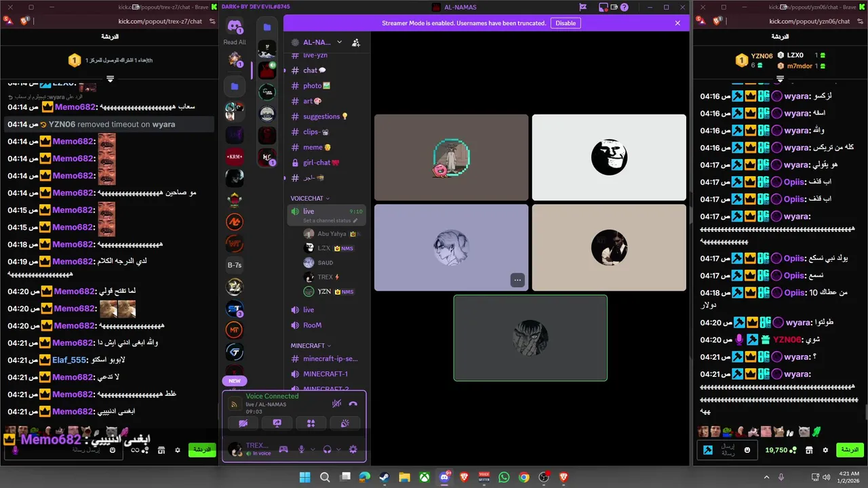This screenshot has width=868, height=488.
Task: Open WhatsApp from the Windows taskbar
Action: (504, 477)
